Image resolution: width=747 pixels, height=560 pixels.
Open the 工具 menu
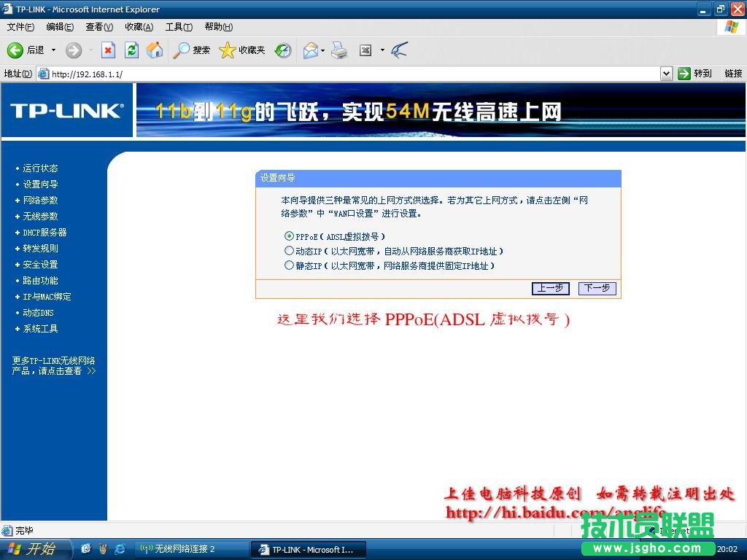(x=179, y=27)
